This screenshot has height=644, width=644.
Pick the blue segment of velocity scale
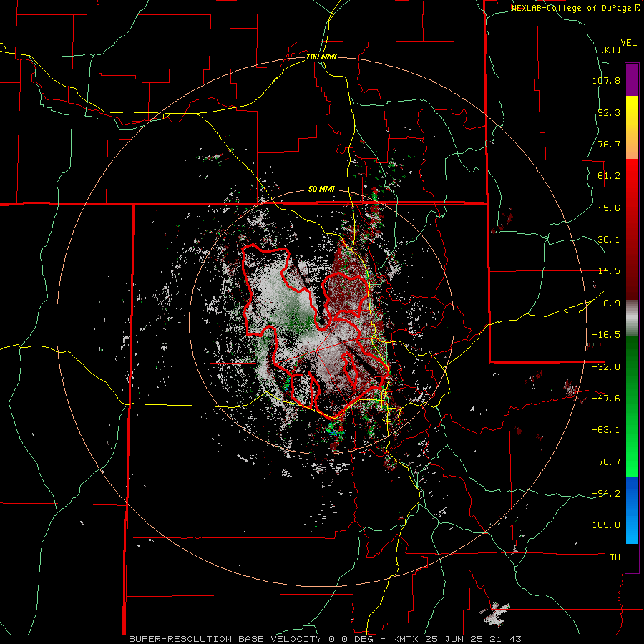coord(632,510)
